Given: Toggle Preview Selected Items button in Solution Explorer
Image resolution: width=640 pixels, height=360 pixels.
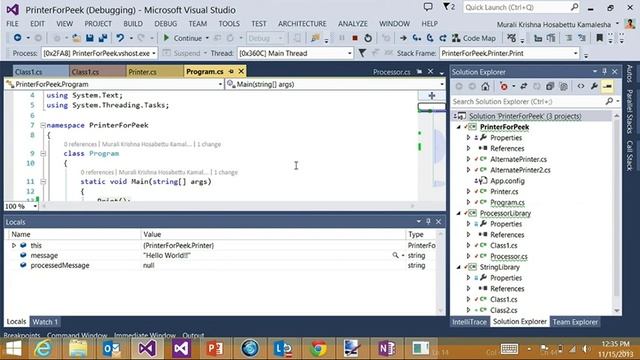Looking at the screenshot, I should pyautogui.click(x=607, y=87).
